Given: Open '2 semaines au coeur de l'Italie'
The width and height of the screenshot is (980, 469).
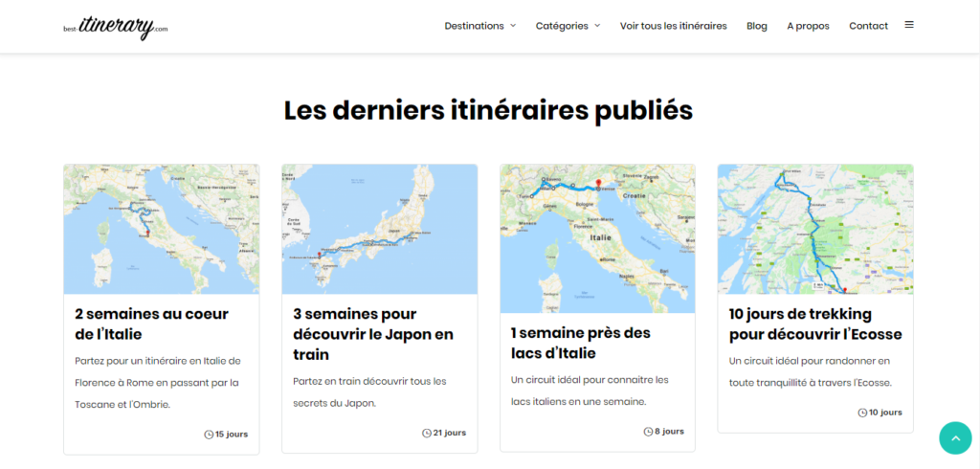Looking at the screenshot, I should pos(152,324).
